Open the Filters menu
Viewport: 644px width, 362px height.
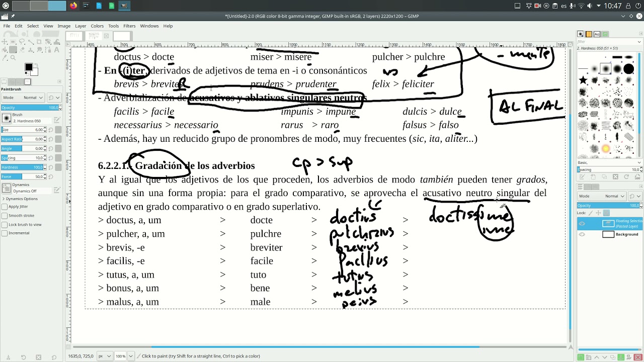coord(129,26)
